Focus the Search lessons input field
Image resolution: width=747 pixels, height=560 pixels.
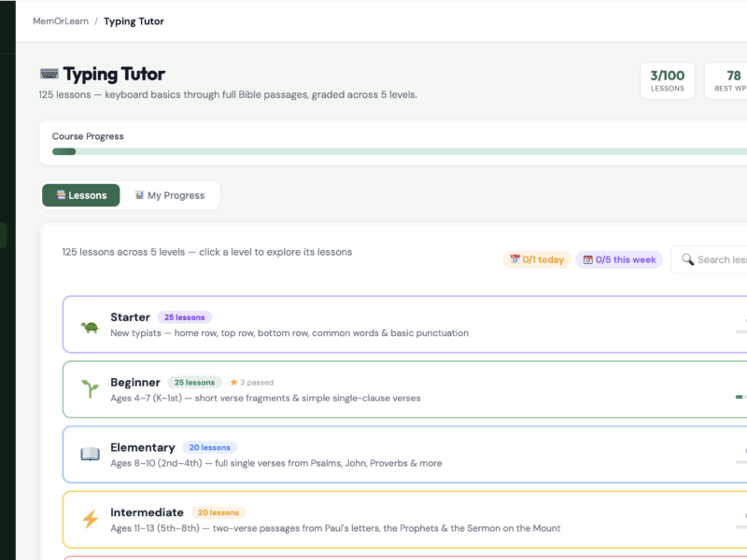click(709, 259)
